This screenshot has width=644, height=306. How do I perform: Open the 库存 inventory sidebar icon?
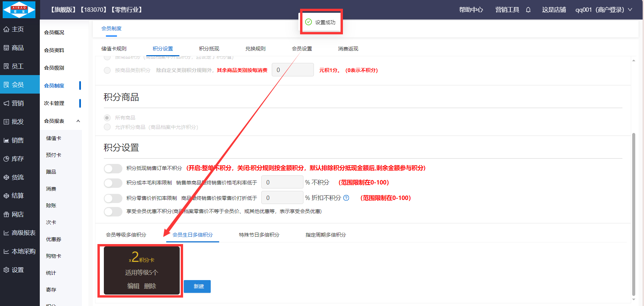point(6,159)
